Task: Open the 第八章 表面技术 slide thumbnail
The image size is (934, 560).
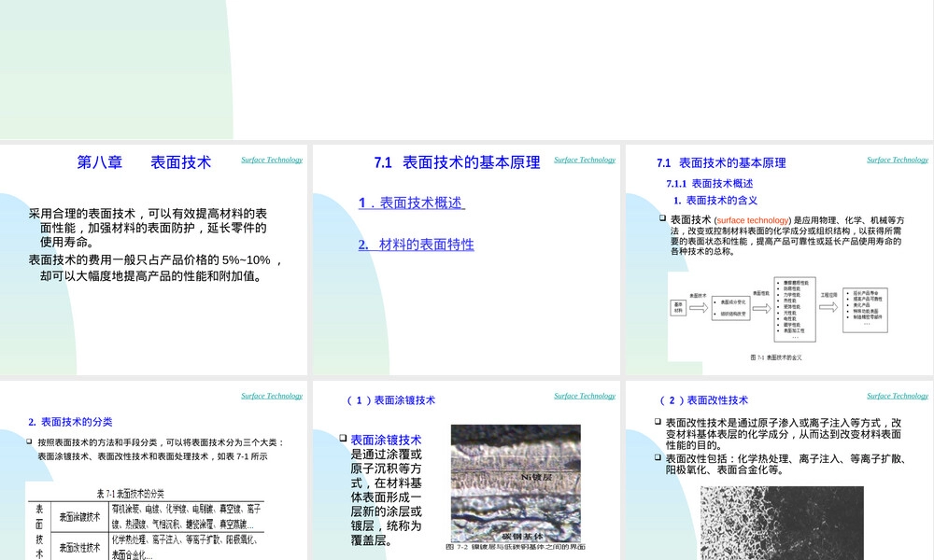Action: pos(154,259)
